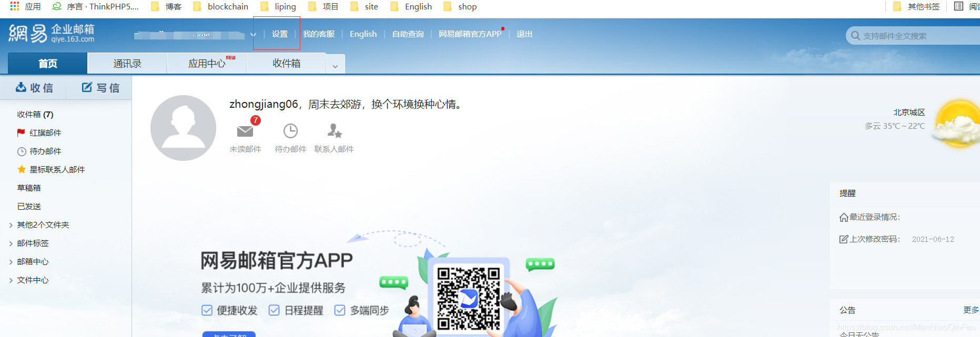The height and width of the screenshot is (337, 980).
Task: Open the 网易邮箱官方APP link
Action: tap(470, 34)
